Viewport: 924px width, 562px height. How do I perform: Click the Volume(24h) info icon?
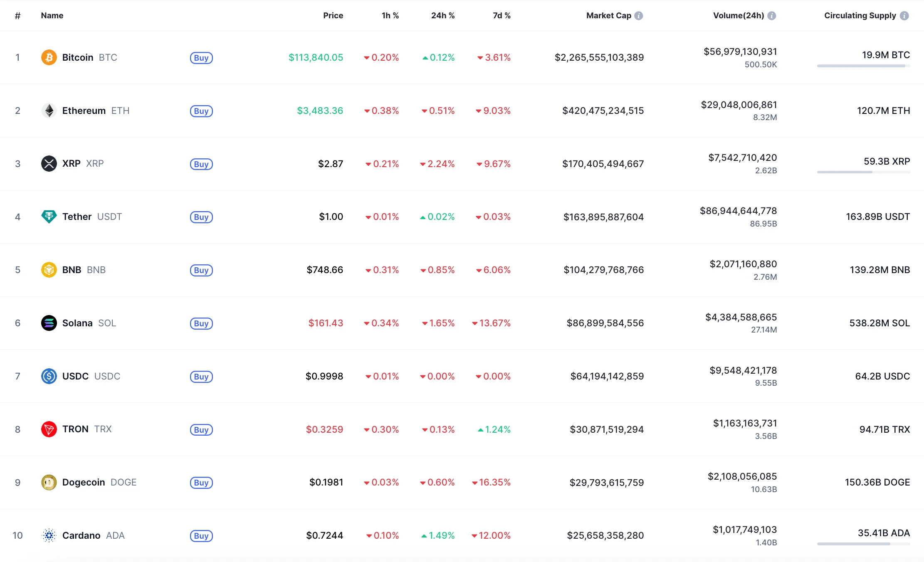click(x=772, y=16)
